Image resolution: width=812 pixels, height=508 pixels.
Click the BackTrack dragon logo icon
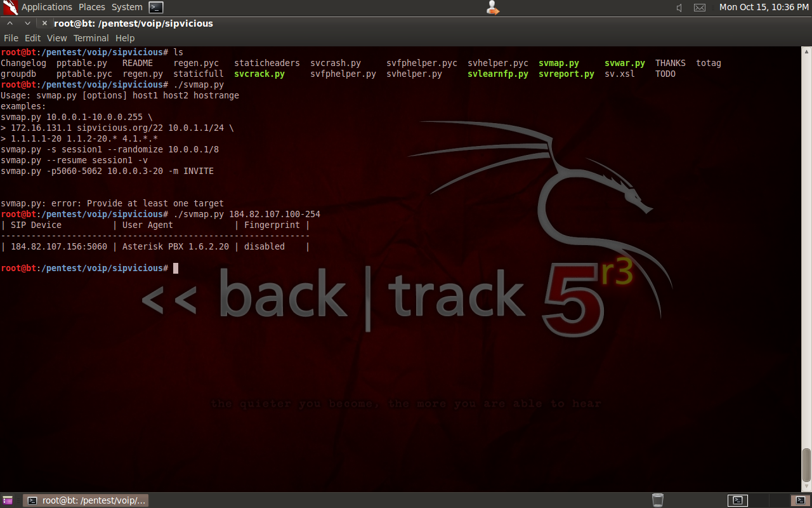click(x=10, y=8)
